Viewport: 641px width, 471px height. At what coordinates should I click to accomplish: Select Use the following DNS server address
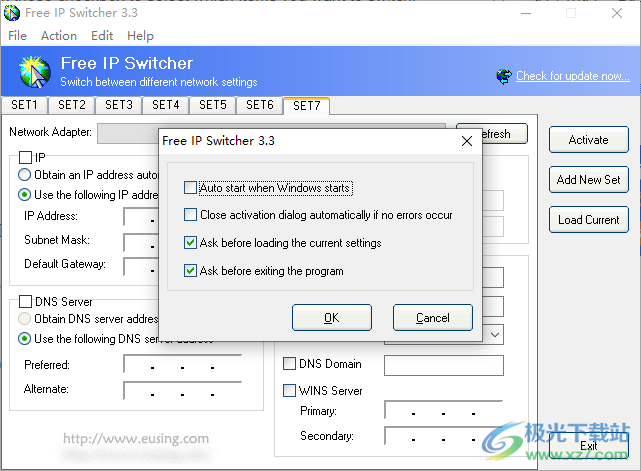(25, 339)
